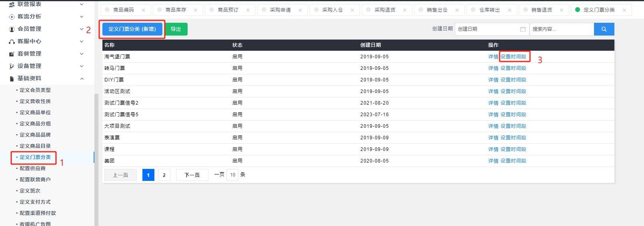
Task: Close the 销售退货 tab
Action: (x=562, y=10)
